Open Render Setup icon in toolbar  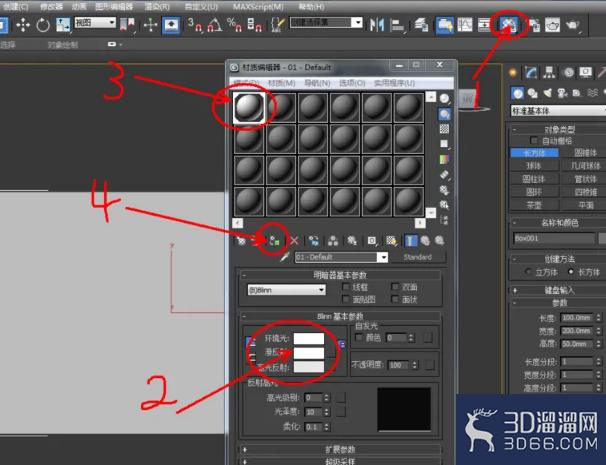point(534,25)
